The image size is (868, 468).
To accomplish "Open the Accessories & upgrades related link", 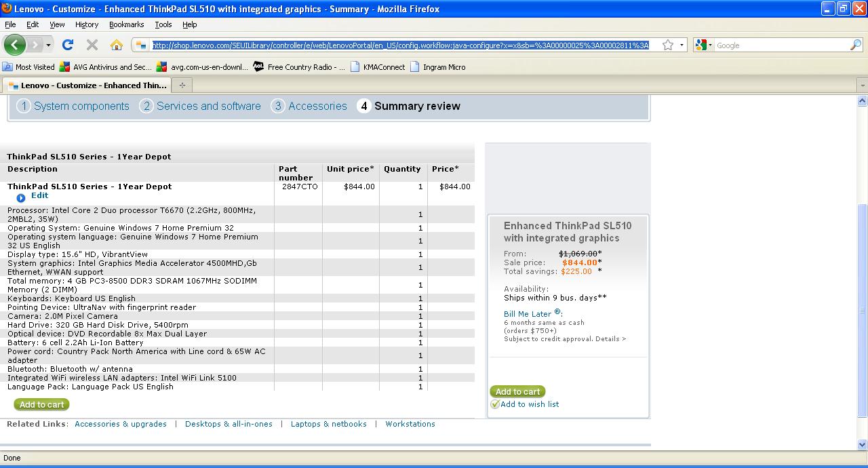I will click(121, 424).
